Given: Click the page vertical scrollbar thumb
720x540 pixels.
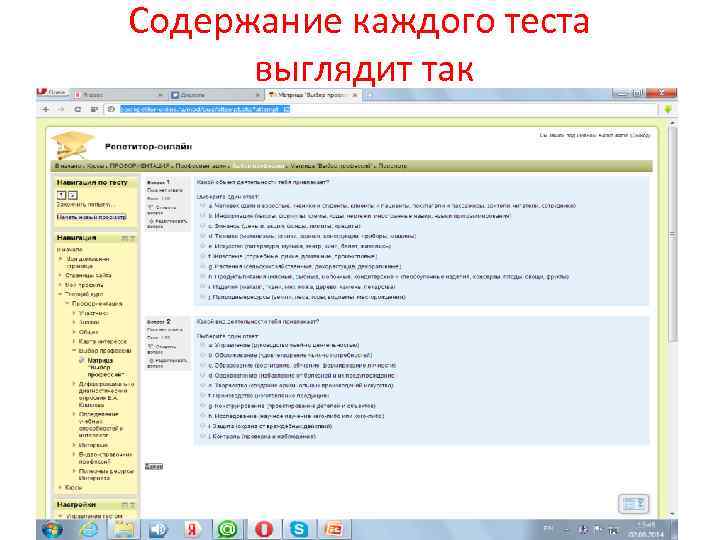Looking at the screenshot, I should 673,234.
